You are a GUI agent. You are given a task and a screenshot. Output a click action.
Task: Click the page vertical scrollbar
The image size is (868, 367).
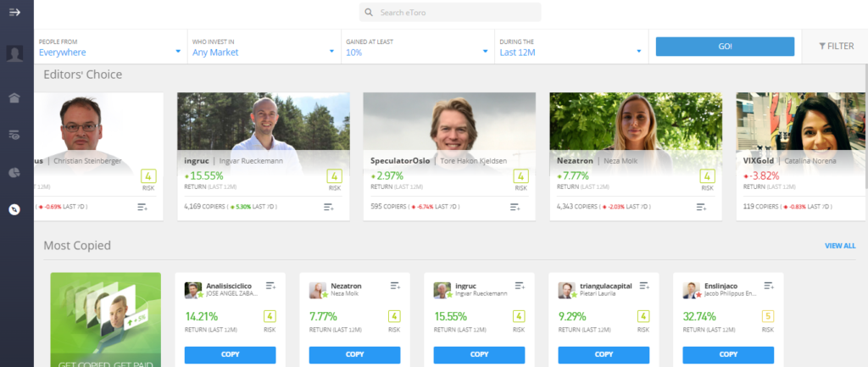pyautogui.click(x=865, y=127)
